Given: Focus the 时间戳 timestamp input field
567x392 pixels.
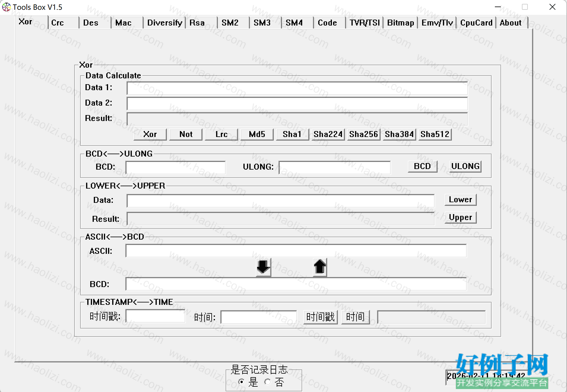Looking at the screenshot, I should [155, 316].
